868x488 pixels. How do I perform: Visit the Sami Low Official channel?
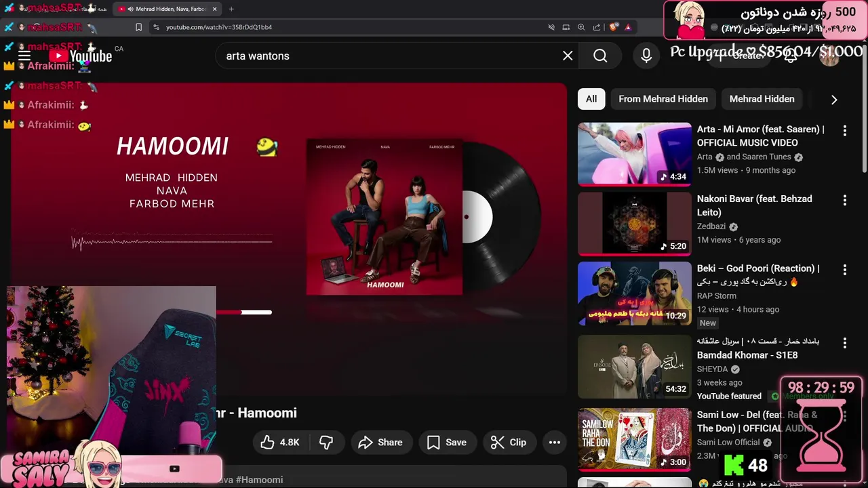click(x=728, y=443)
